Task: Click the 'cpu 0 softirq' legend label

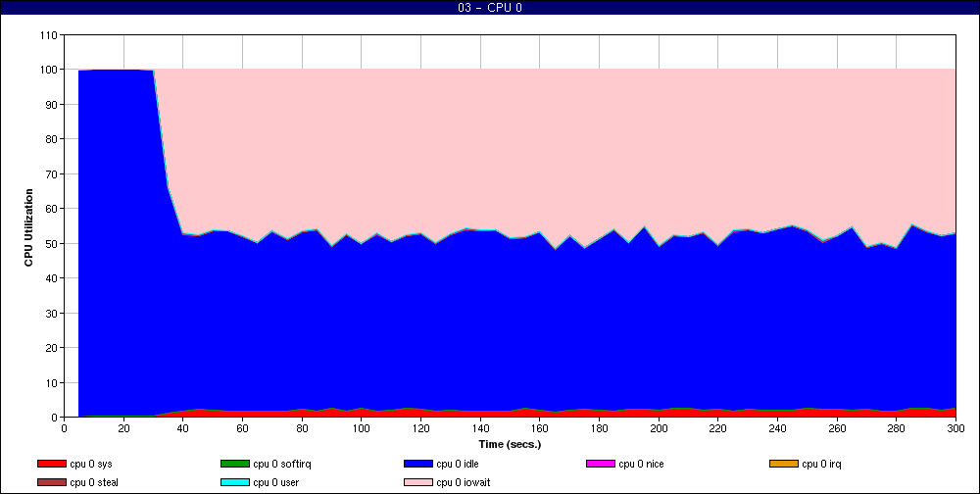Action: [282, 465]
